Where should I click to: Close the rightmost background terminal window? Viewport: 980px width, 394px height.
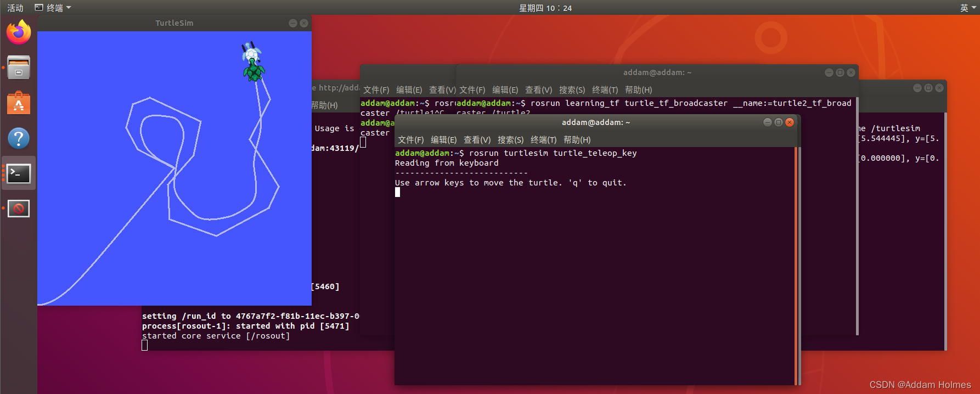coord(939,88)
